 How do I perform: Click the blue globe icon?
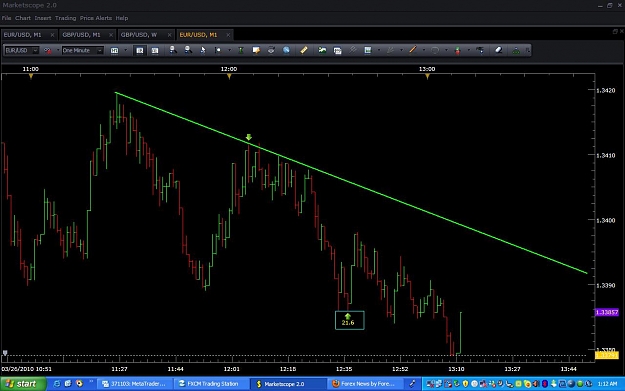coord(286,50)
